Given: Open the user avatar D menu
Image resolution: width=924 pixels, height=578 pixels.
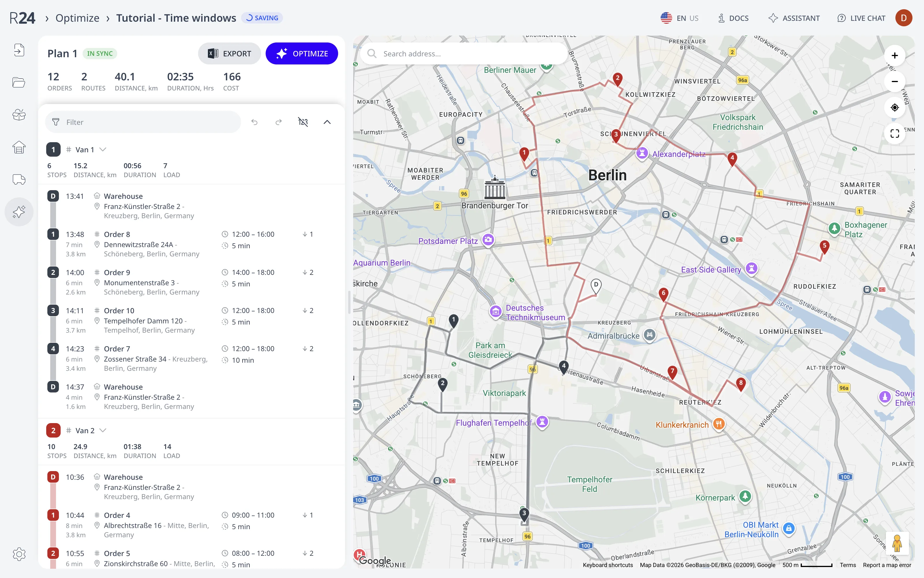Looking at the screenshot, I should click(x=904, y=18).
